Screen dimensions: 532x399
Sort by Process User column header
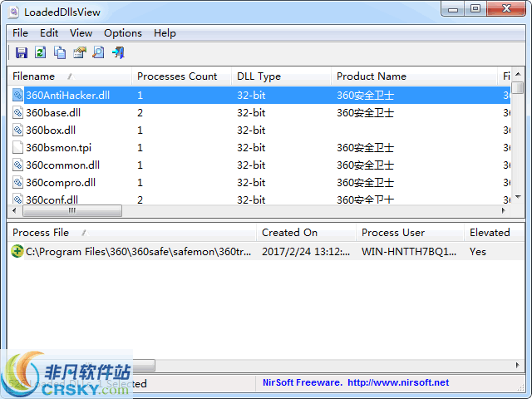coord(410,233)
